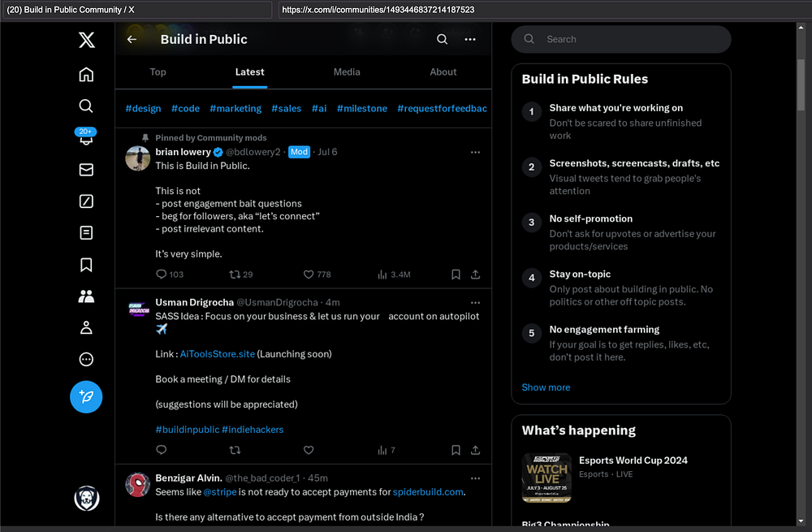Switch to the Media tab
This screenshot has height=532, width=812.
[347, 72]
